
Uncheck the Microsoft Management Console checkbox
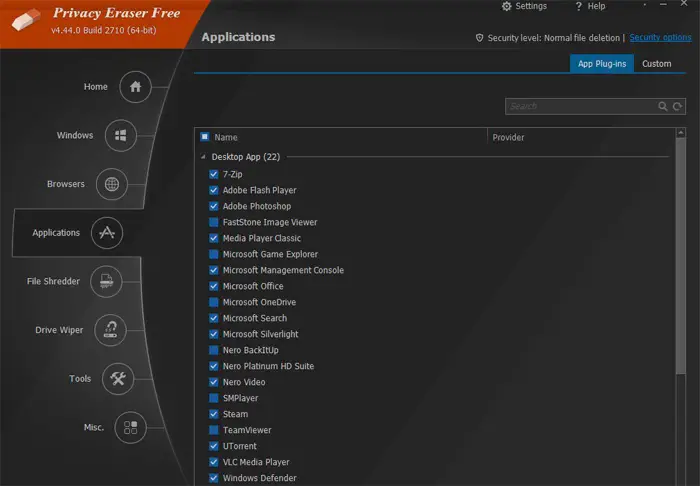214,270
